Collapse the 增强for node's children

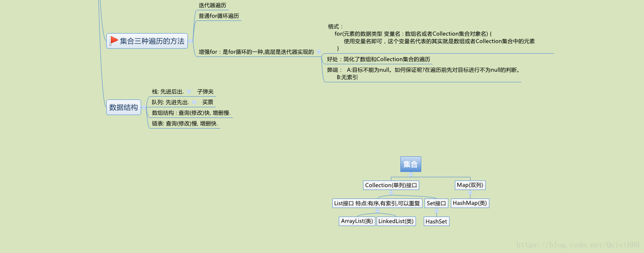pyautogui.click(x=319, y=52)
